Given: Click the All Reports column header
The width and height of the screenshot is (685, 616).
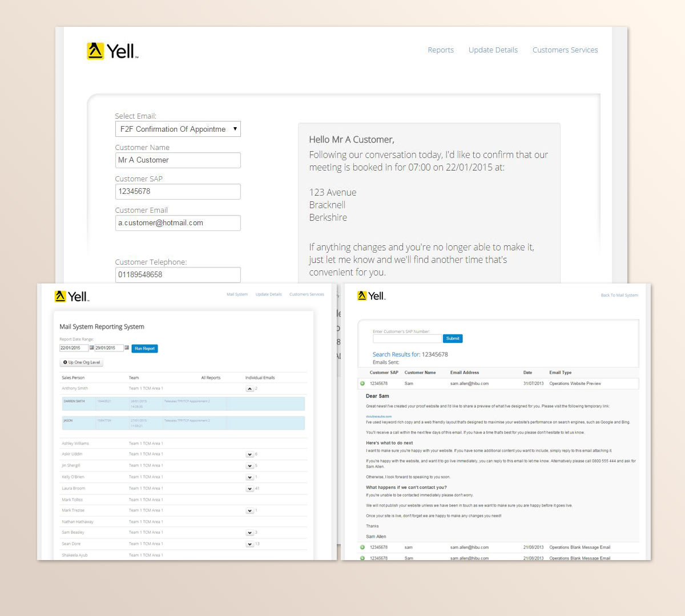Looking at the screenshot, I should pyautogui.click(x=211, y=378).
